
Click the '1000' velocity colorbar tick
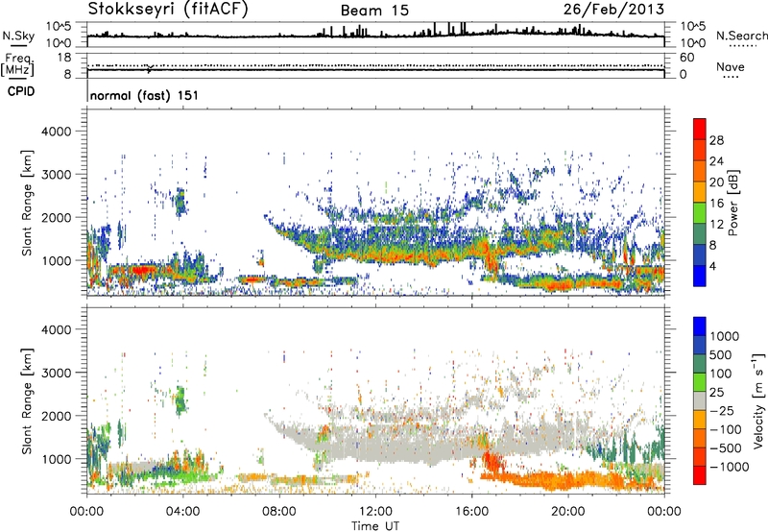725,336
